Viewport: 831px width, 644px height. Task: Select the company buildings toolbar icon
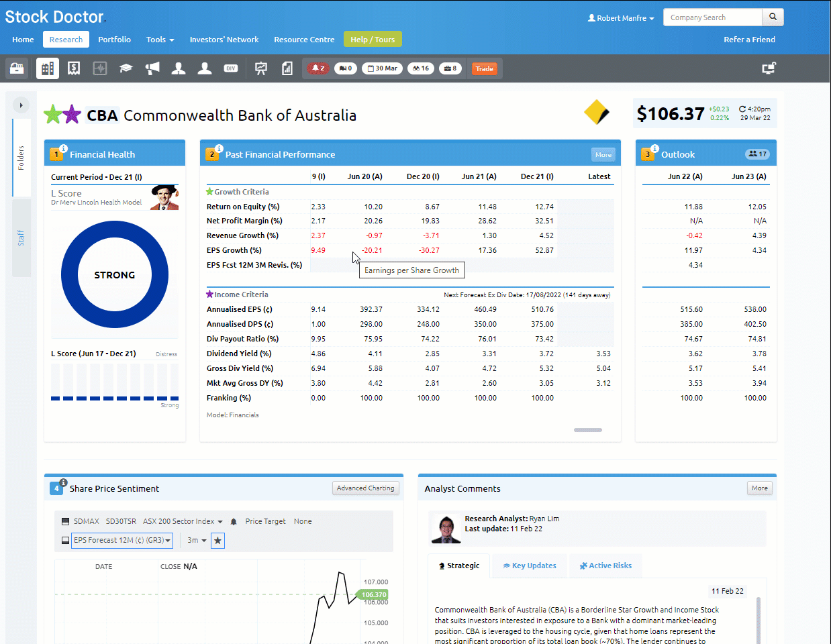(x=47, y=68)
